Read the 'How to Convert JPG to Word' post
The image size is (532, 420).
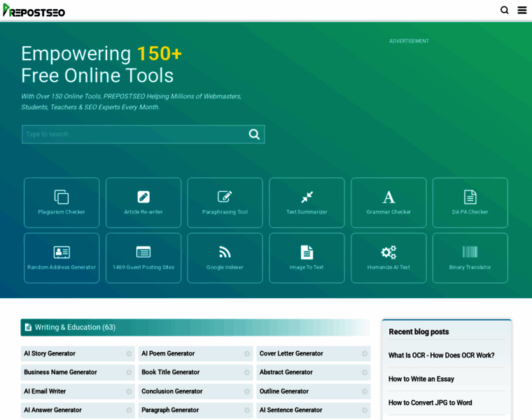(x=430, y=402)
